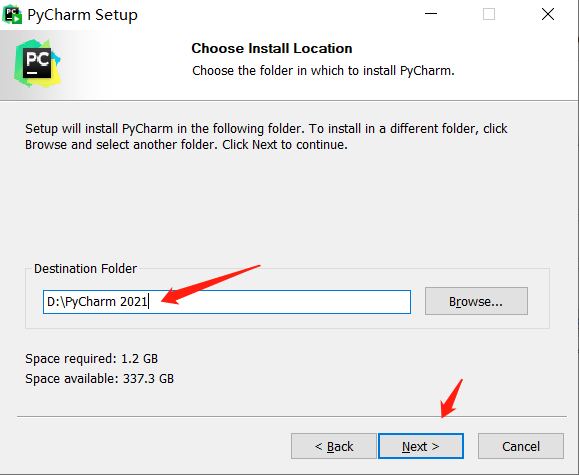Click the subtitle about choosing the install folder
Viewport: 579px width, 475px height.
323,71
